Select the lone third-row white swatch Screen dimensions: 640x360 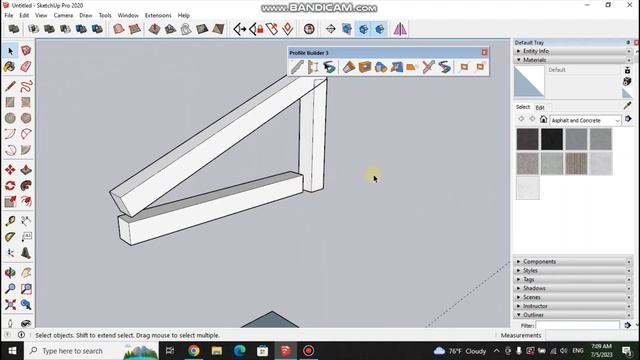point(527,188)
